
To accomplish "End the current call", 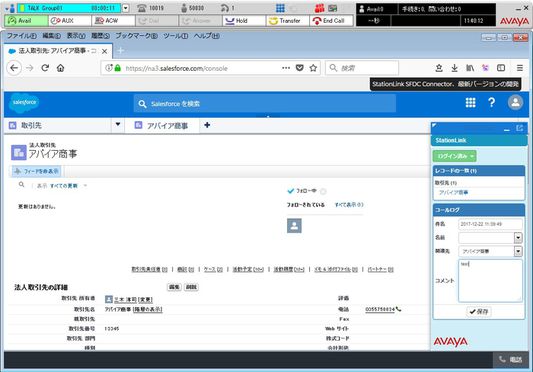I will (331, 21).
